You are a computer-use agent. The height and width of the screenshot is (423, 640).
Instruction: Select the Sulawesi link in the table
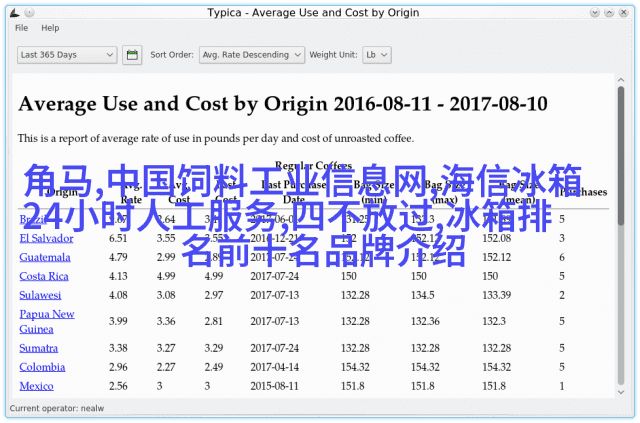[40, 295]
